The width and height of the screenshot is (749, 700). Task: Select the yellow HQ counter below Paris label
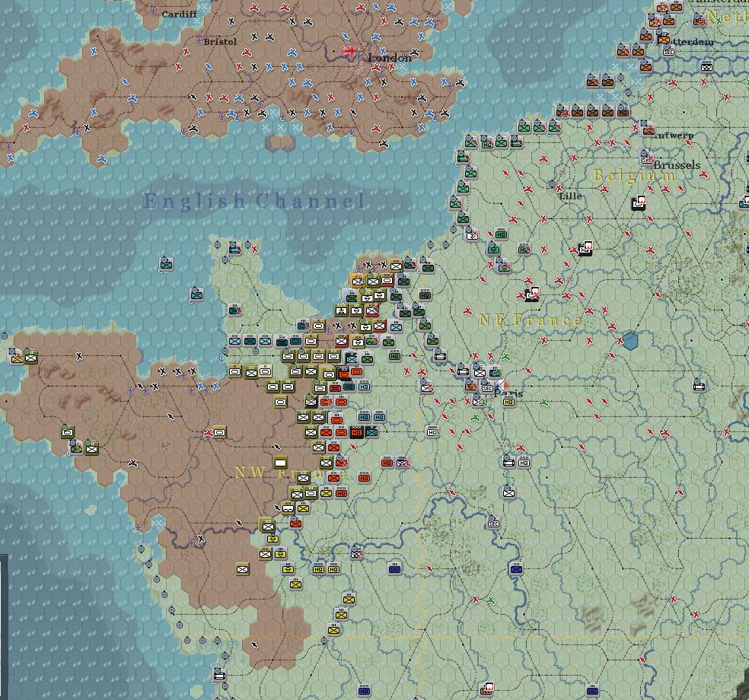click(x=508, y=402)
